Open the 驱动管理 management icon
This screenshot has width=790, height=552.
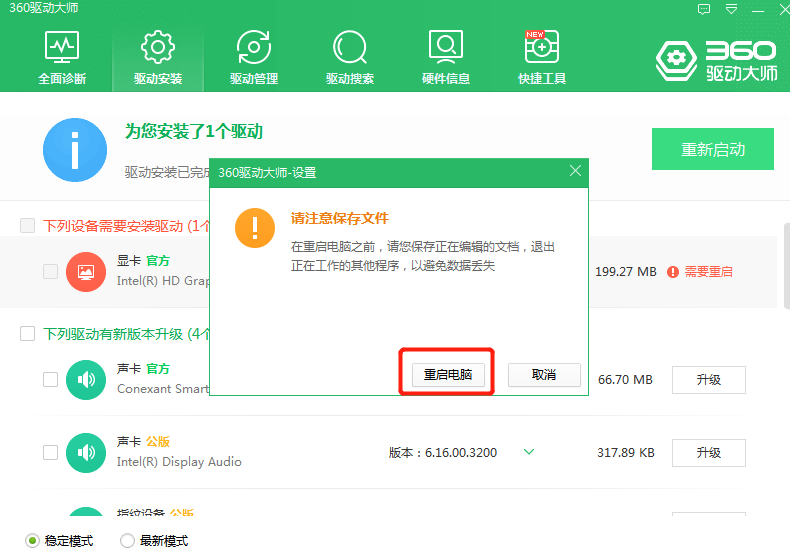(253, 46)
